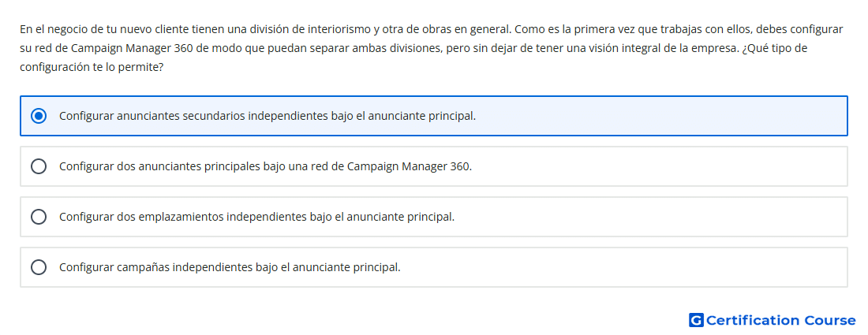Choose the 'dos emplazamientos independientes' radio circle

point(39,217)
